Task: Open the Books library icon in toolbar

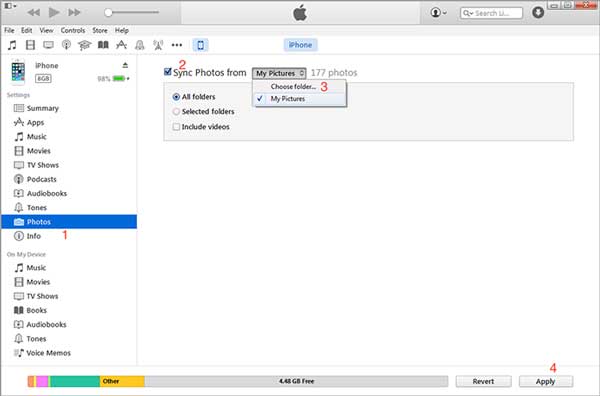Action: tap(103, 45)
